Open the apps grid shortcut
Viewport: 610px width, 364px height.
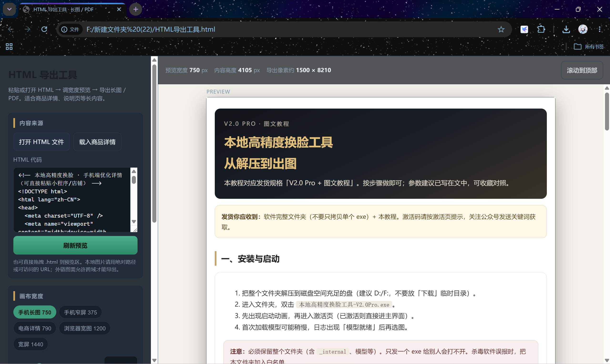[x=9, y=47]
